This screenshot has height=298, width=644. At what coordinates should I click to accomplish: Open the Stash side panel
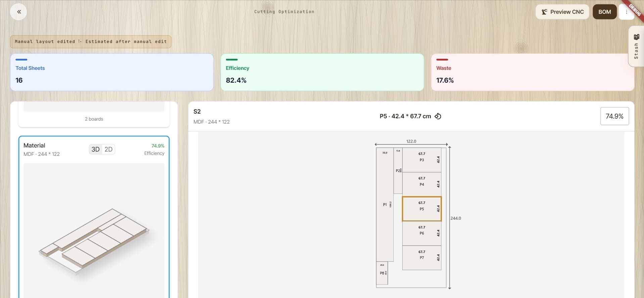636,46
